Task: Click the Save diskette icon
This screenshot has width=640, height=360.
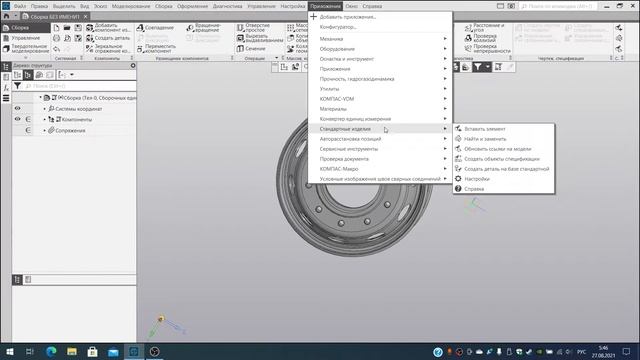Action: click(x=78, y=28)
